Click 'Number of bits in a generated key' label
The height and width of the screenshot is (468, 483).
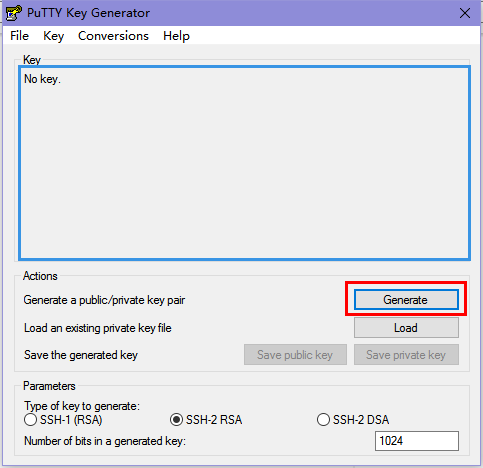pyautogui.click(x=105, y=441)
